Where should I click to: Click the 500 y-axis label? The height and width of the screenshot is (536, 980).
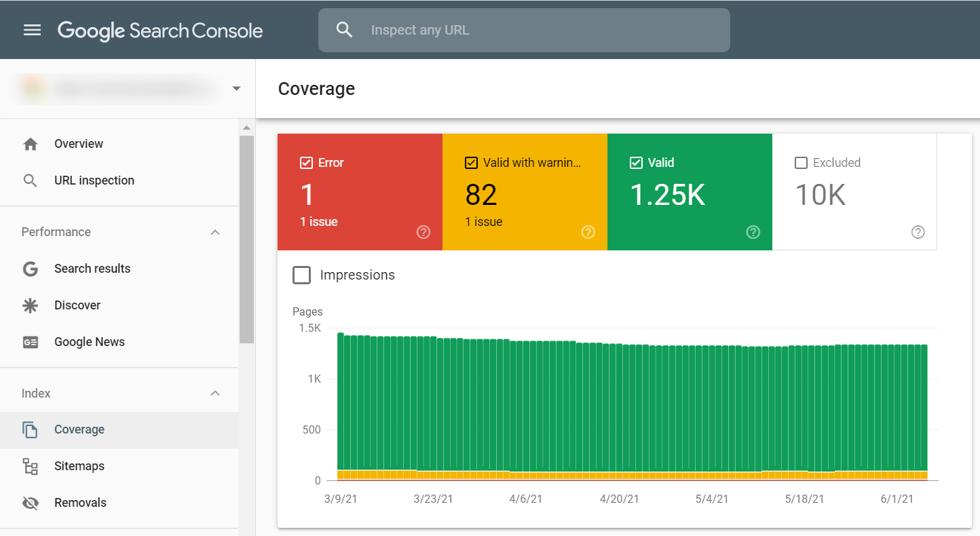[312, 430]
